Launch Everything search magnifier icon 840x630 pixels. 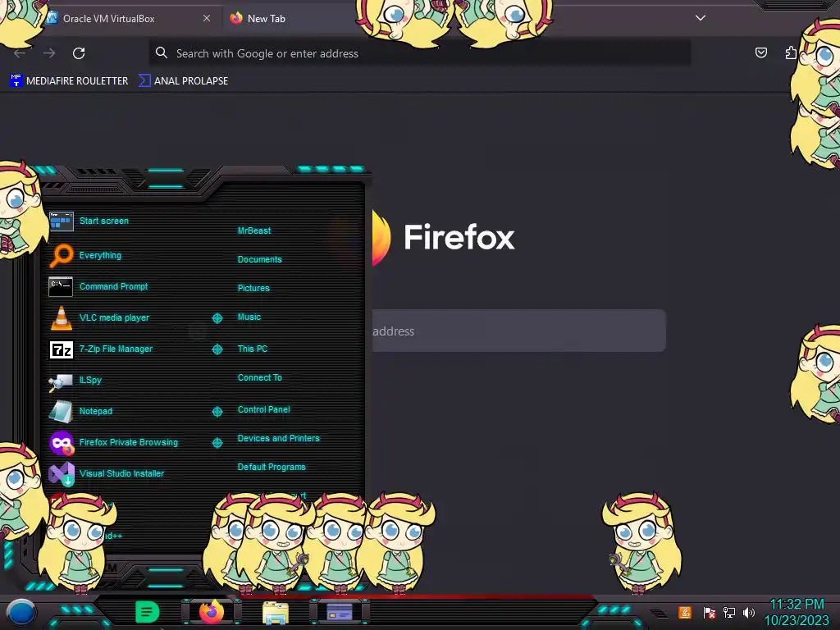point(61,256)
